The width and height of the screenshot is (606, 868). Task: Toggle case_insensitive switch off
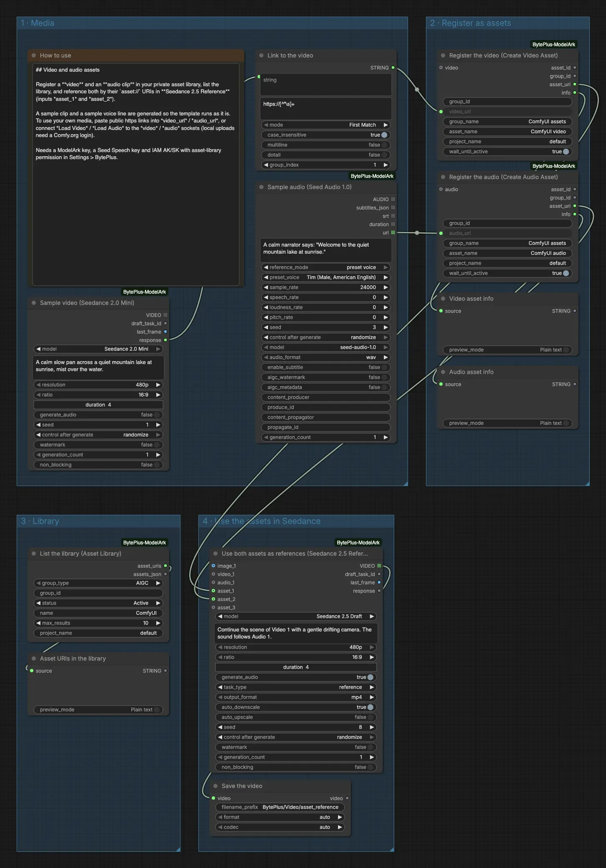[x=384, y=135]
